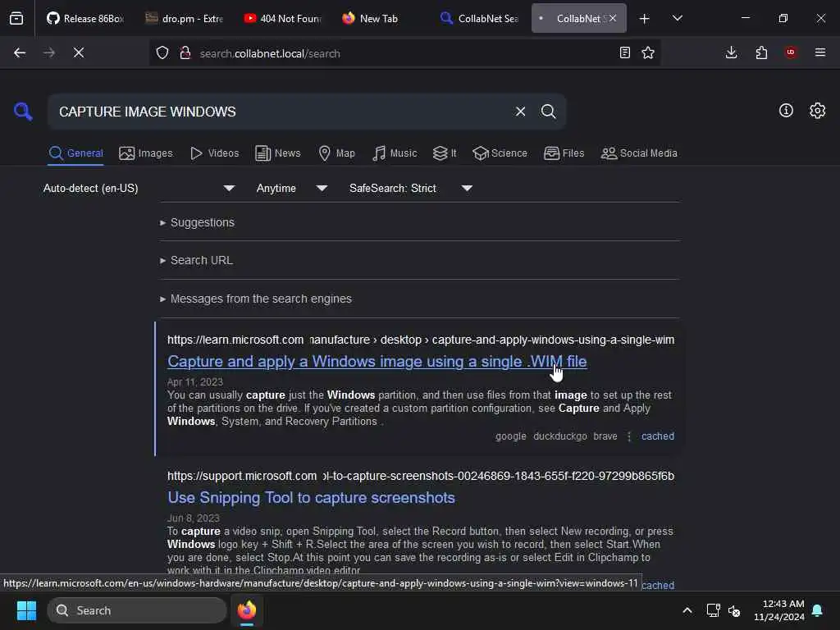Switch to the Map category
The width and height of the screenshot is (840, 630).
pyautogui.click(x=337, y=153)
